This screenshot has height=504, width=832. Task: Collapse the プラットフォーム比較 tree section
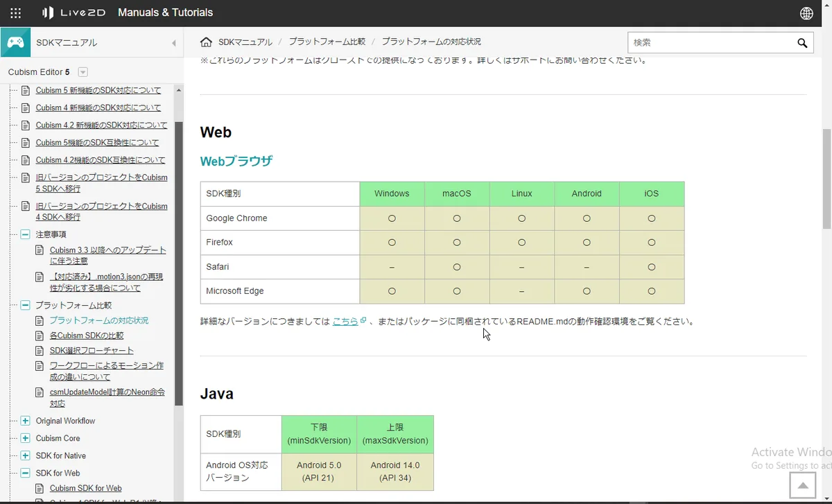coord(26,305)
